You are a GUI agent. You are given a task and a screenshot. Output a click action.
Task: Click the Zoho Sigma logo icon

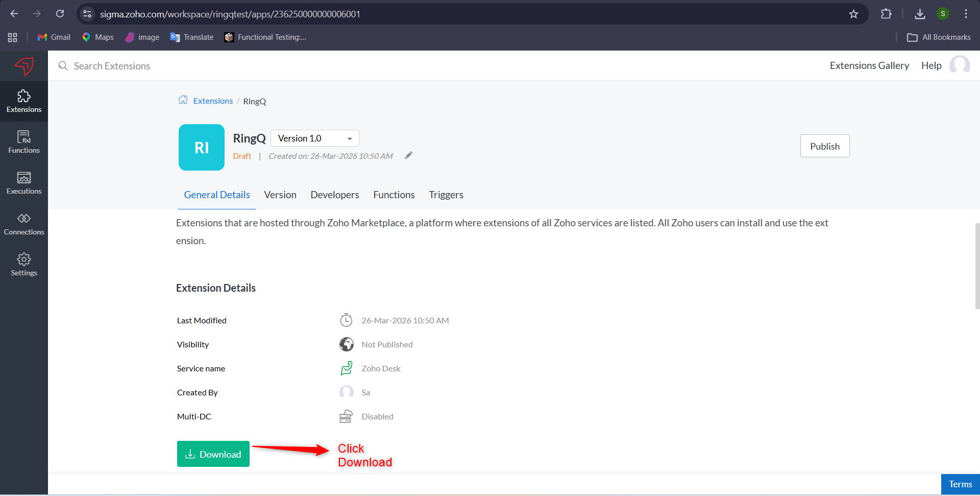point(24,66)
